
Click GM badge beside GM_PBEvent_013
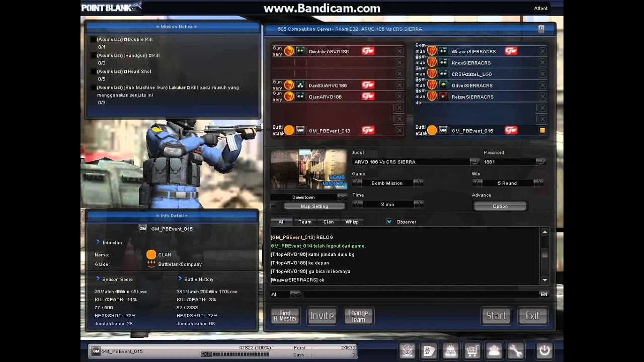(x=300, y=130)
